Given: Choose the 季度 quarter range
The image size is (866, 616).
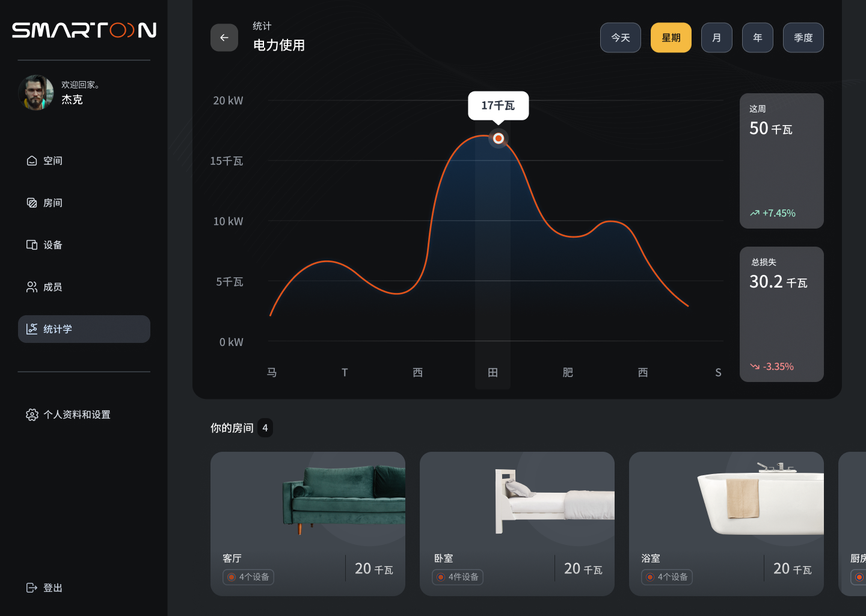Looking at the screenshot, I should coord(803,38).
